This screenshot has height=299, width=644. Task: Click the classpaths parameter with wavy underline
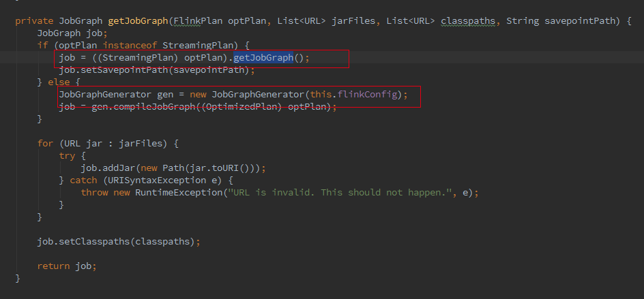click(x=468, y=21)
